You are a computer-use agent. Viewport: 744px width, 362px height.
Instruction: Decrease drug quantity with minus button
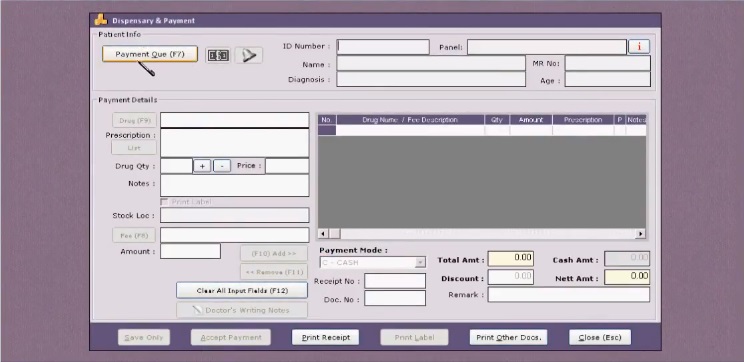pos(222,166)
